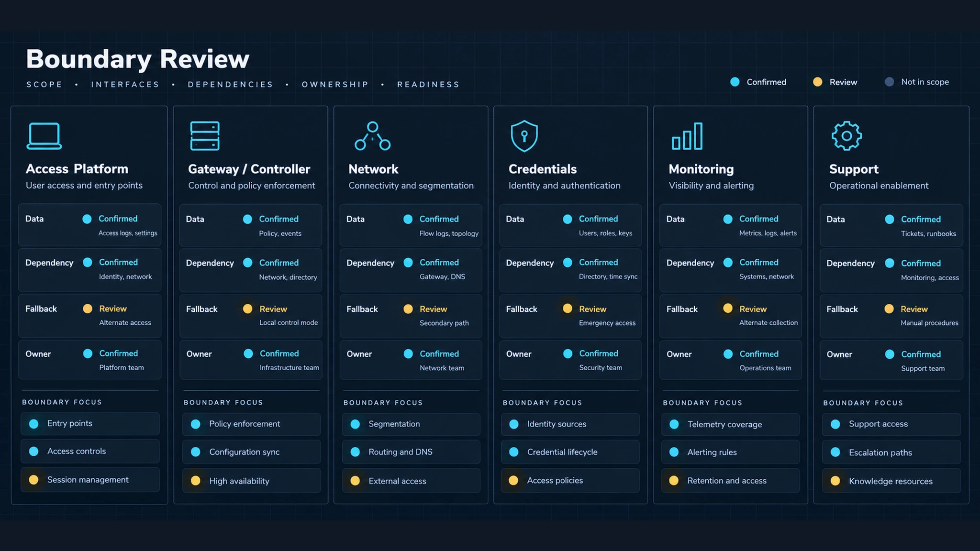980x551 pixels.
Task: Click the Configuration sync focus item
Action: click(x=251, y=452)
